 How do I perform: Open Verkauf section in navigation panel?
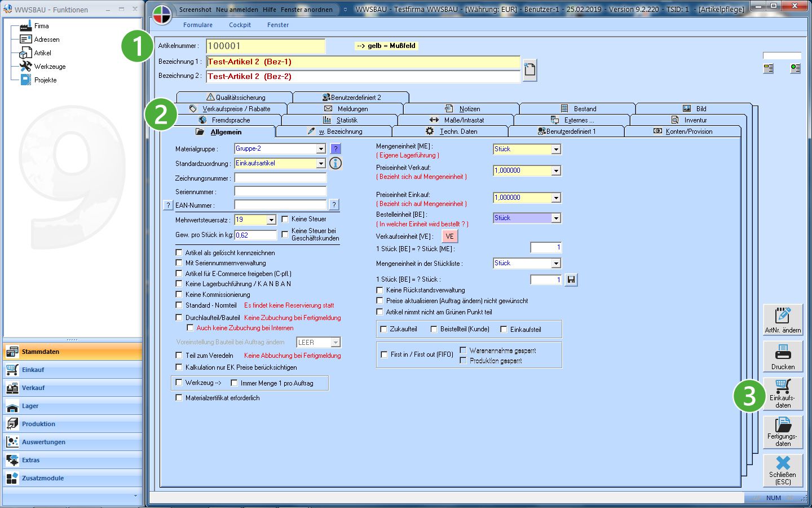click(x=73, y=388)
